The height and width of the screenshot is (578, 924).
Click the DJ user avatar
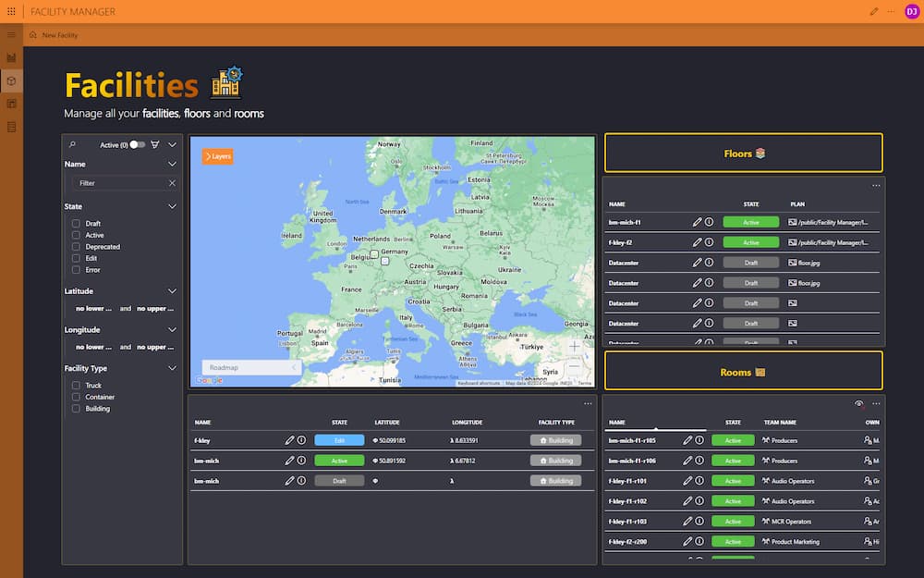pyautogui.click(x=912, y=11)
